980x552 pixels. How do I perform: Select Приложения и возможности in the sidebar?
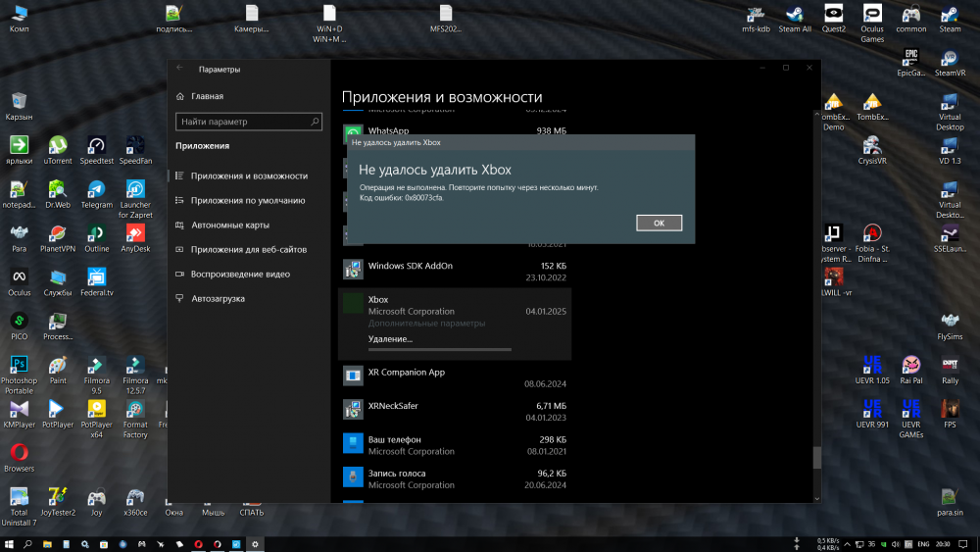pyautogui.click(x=249, y=176)
